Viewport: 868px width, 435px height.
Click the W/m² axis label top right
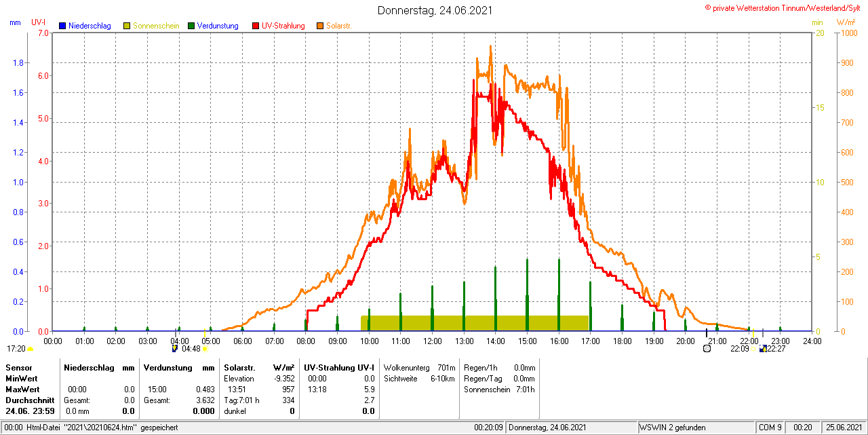point(846,22)
